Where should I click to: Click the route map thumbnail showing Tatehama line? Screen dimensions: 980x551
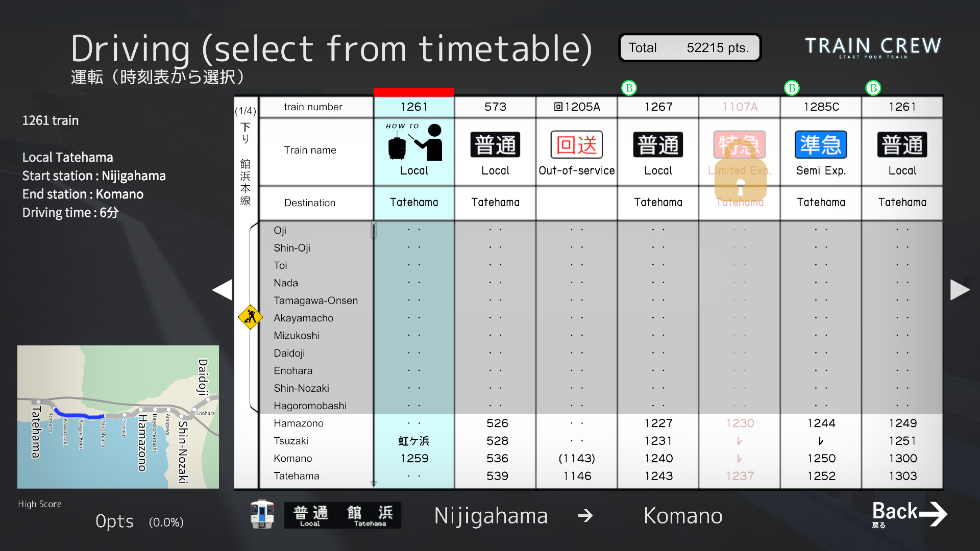pos(118,416)
